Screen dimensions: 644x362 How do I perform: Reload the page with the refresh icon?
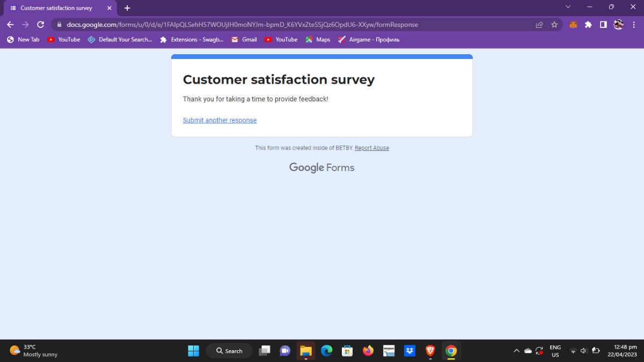[x=40, y=25]
